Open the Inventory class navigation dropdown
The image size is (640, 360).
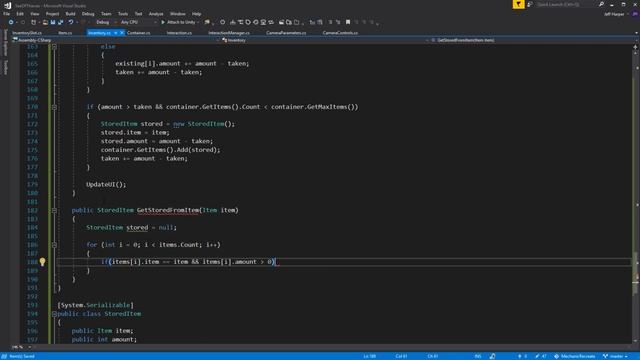click(x=325, y=40)
